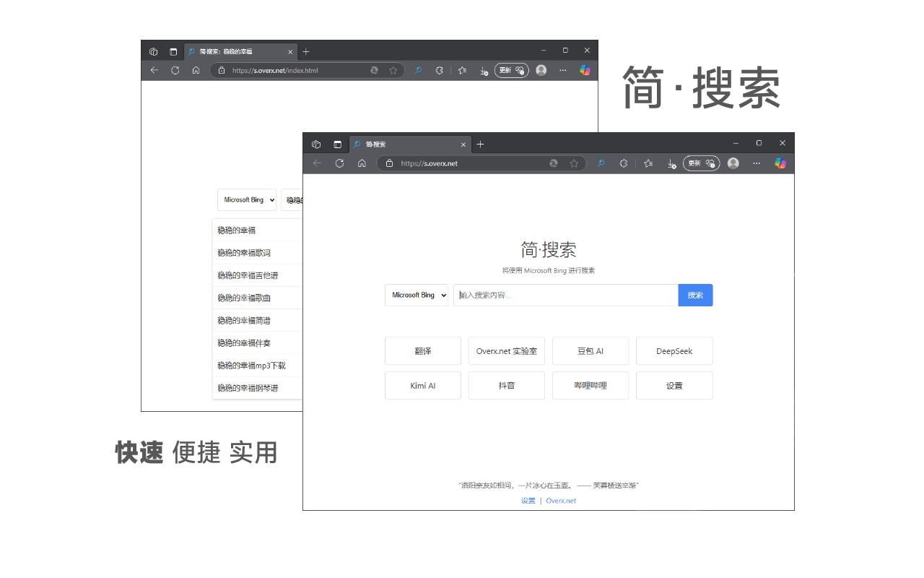Open Copilot from the browser toolbar

point(780,163)
